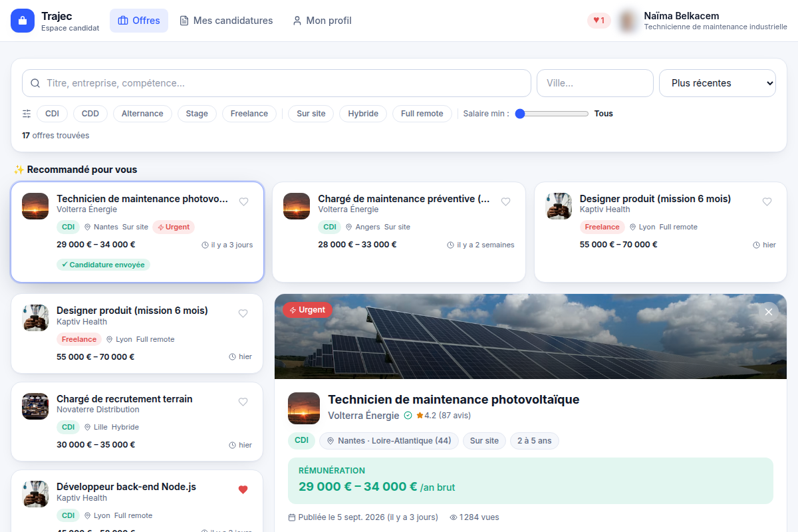Open the favorites heart counter badge

[x=599, y=21]
